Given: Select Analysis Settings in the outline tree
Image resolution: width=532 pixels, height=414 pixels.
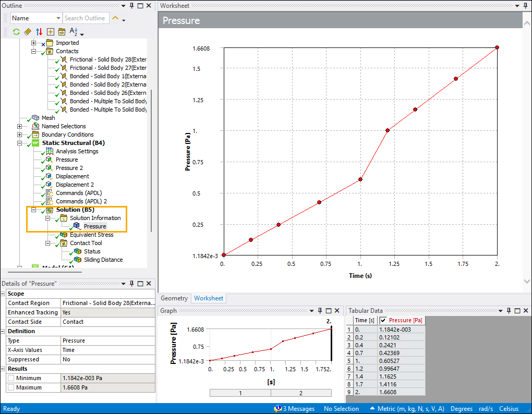Looking at the screenshot, I should click(x=77, y=151).
